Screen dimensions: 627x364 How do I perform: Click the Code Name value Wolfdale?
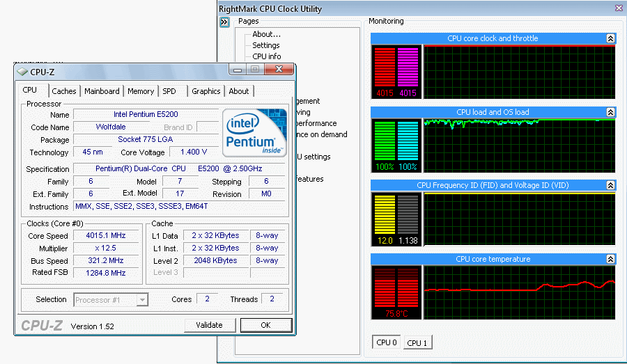[111, 127]
